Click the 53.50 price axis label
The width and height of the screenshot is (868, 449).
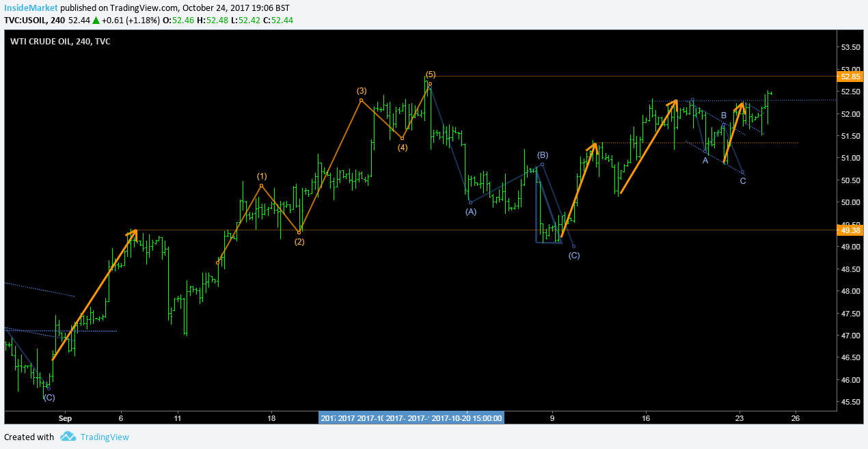[850, 47]
